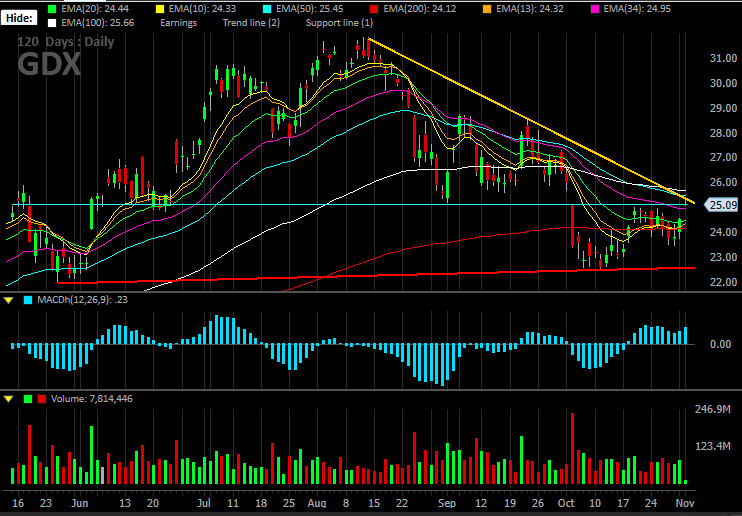The height and width of the screenshot is (516, 742).
Task: Click the white EMA(100) legend square
Action: 52,23
